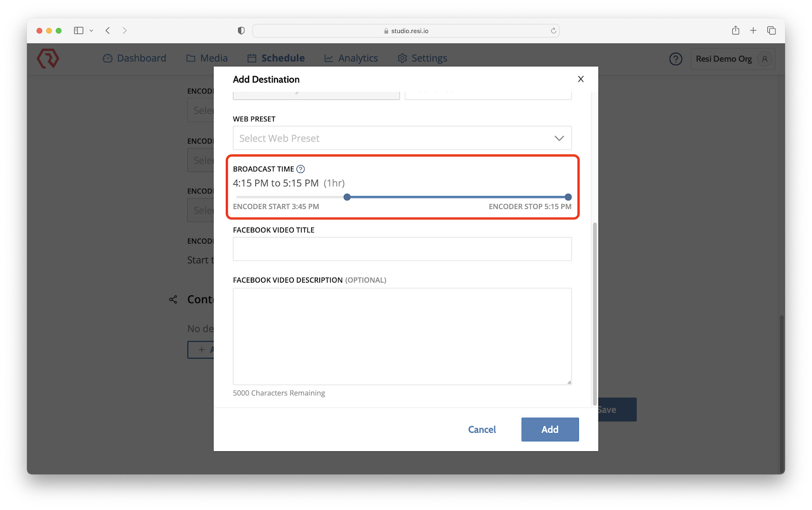
Task: Click the help question mark near Resi Demo Org
Action: [675, 59]
